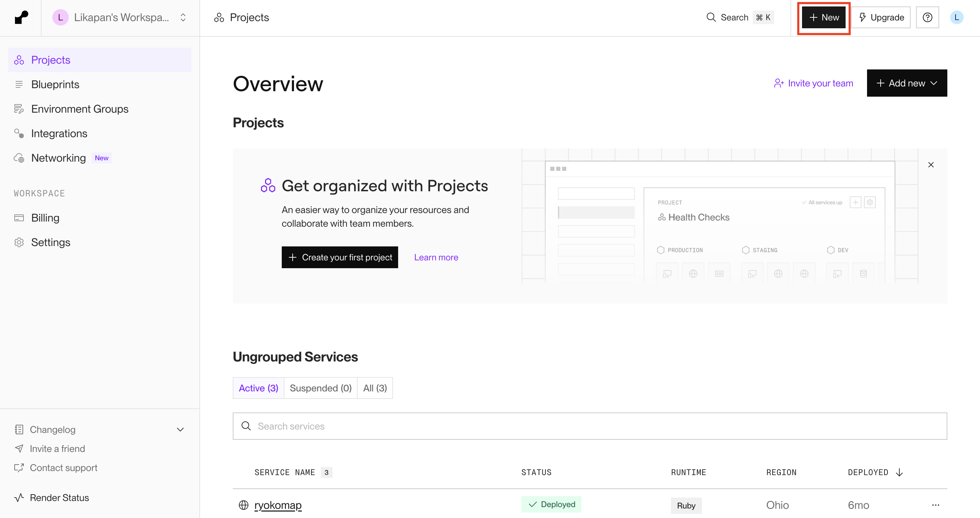Image resolution: width=980 pixels, height=518 pixels.
Task: Open the ryokomap row three-dot menu
Action: point(935,505)
